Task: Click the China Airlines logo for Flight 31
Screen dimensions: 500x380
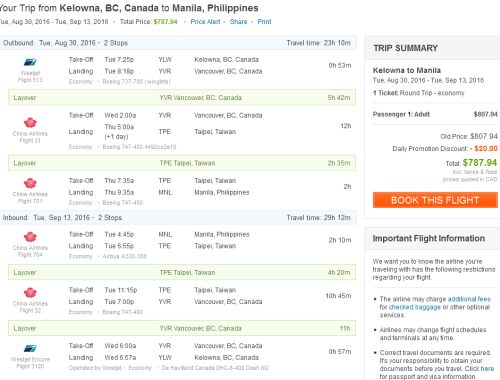Action: coord(30,123)
